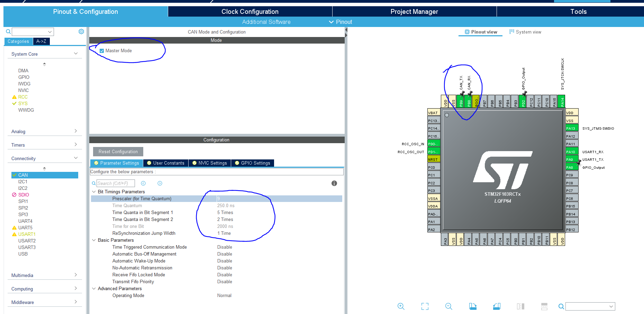644x314 pixels.
Task: Select SDIO in Connectivity list
Action: 24,195
